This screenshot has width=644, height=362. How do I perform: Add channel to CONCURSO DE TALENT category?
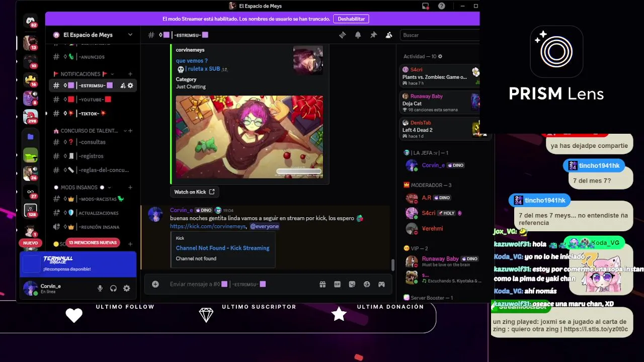pyautogui.click(x=130, y=131)
